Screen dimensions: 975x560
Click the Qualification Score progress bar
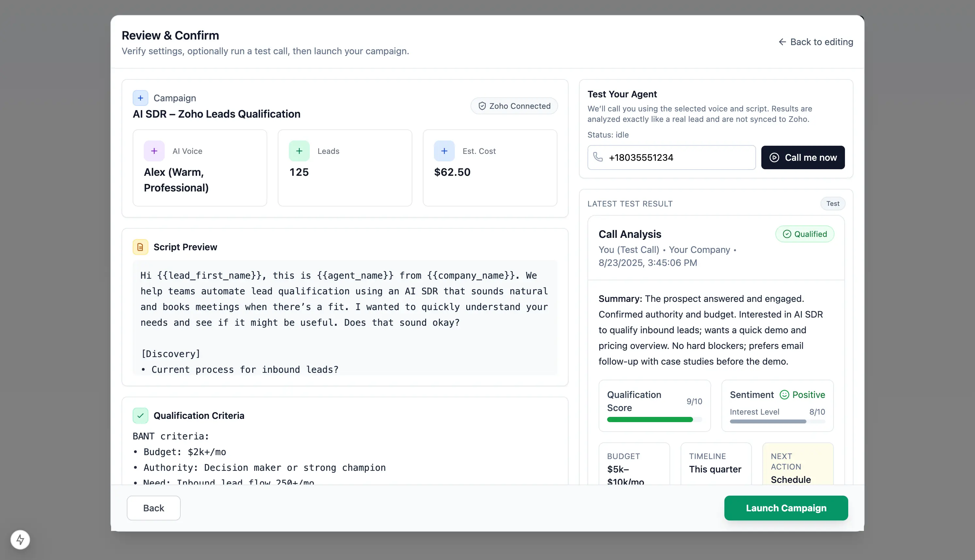[654, 420]
